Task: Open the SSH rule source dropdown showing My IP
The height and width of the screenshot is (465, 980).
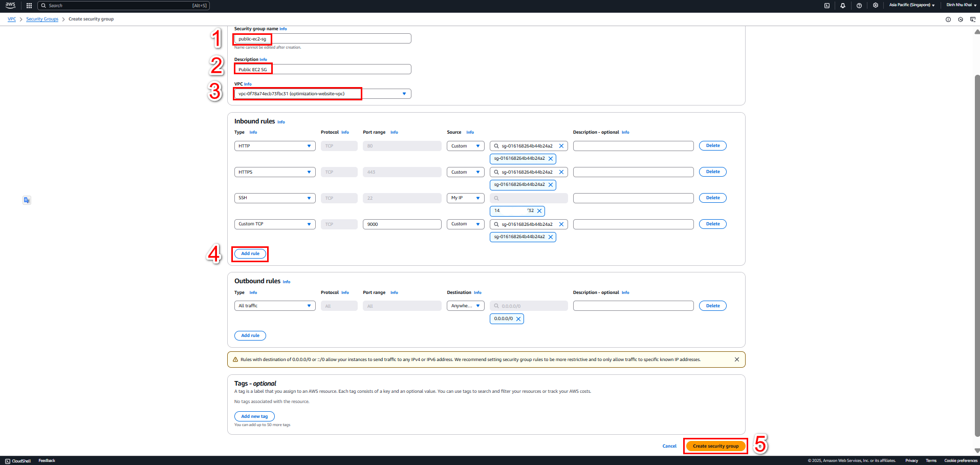Action: tap(466, 198)
